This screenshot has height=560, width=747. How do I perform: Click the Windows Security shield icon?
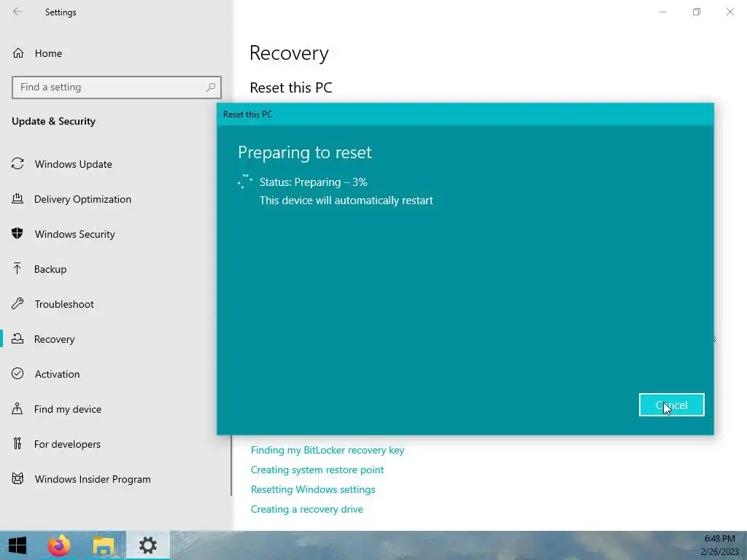(18, 234)
